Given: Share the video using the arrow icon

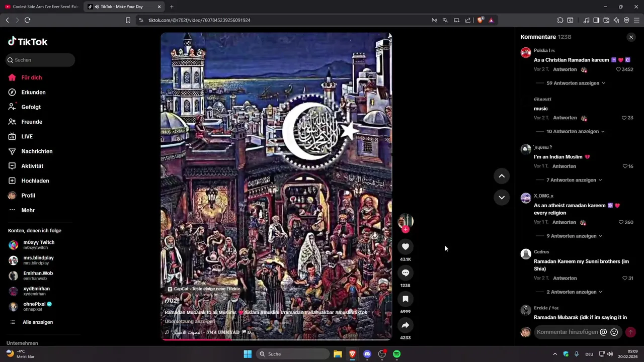Looking at the screenshot, I should click(406, 325).
